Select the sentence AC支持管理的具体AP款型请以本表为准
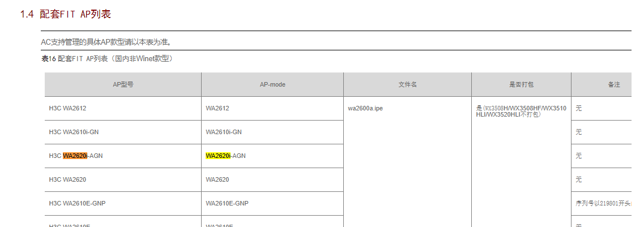This screenshot has height=227, width=644. (x=106, y=42)
